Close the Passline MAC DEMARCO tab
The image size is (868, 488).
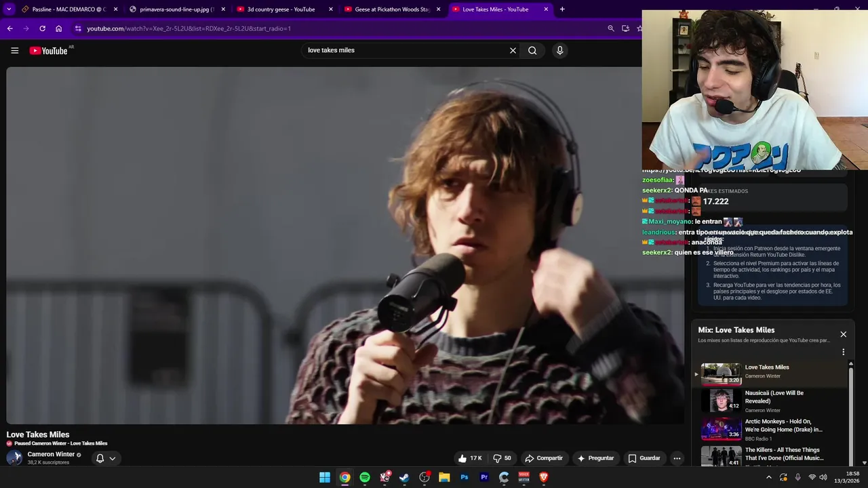coord(115,9)
